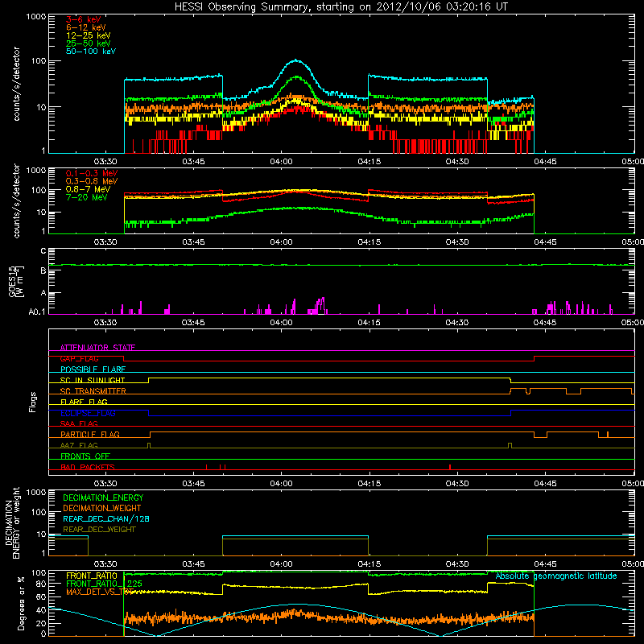Select the 50-100 keV legend label
The height and width of the screenshot is (644, 644).
[91, 52]
